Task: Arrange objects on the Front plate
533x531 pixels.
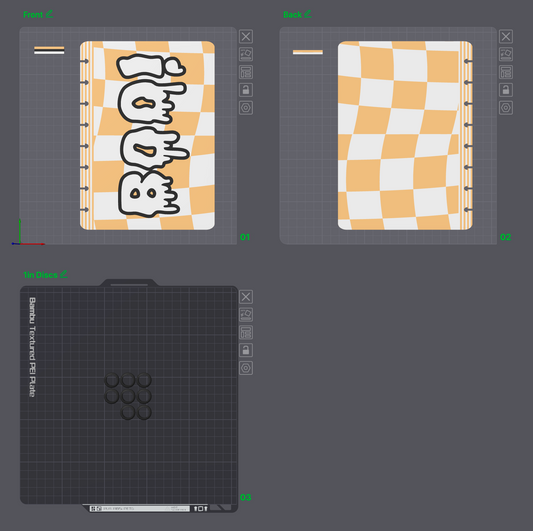Action: tap(246, 72)
